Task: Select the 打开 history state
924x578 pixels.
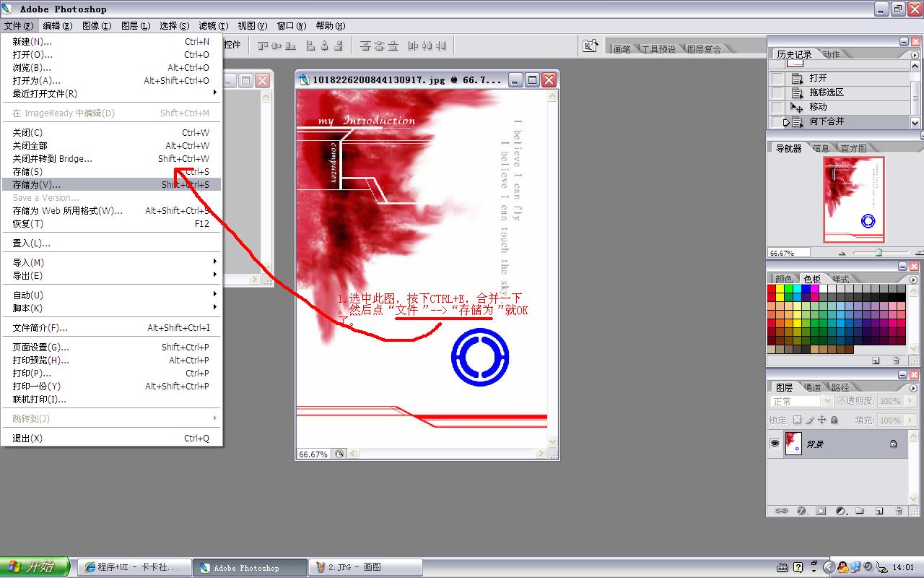Action: point(840,78)
